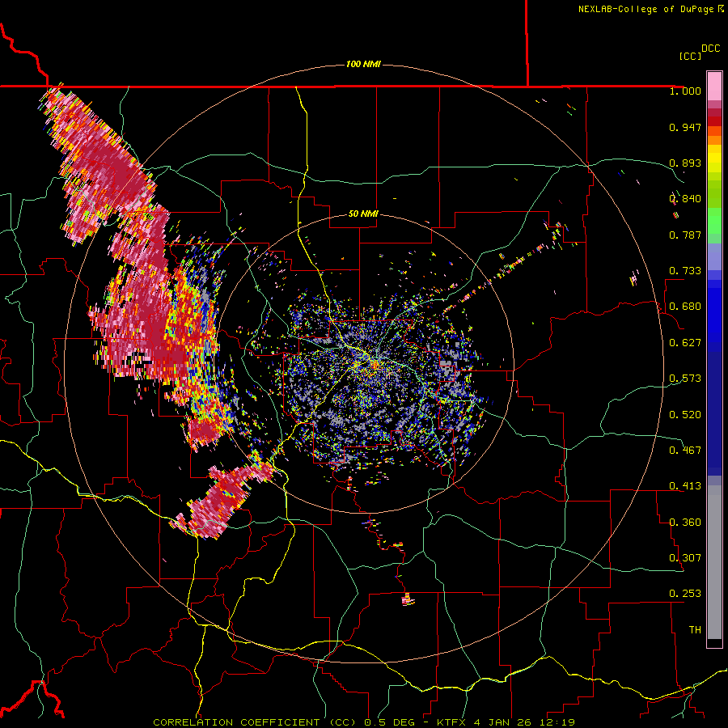Image resolution: width=728 pixels, height=728 pixels.
Task: Pick the light pink top color scale segment
Action: pyautogui.click(x=714, y=86)
